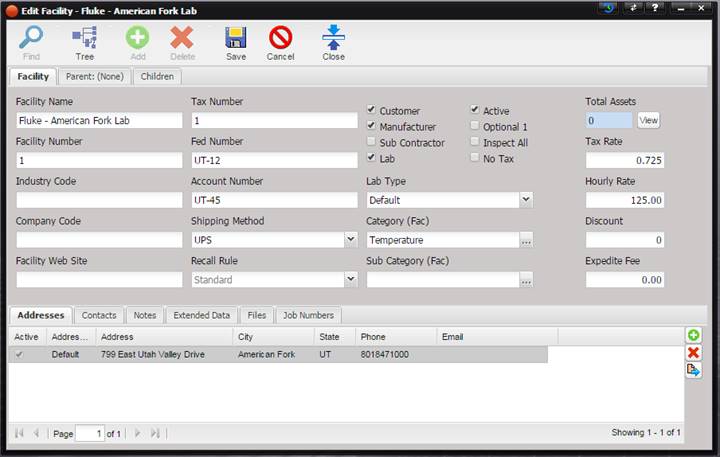Image resolution: width=720 pixels, height=457 pixels.
Task: Click the Category (Fac) ellipsis browse button
Action: click(526, 240)
